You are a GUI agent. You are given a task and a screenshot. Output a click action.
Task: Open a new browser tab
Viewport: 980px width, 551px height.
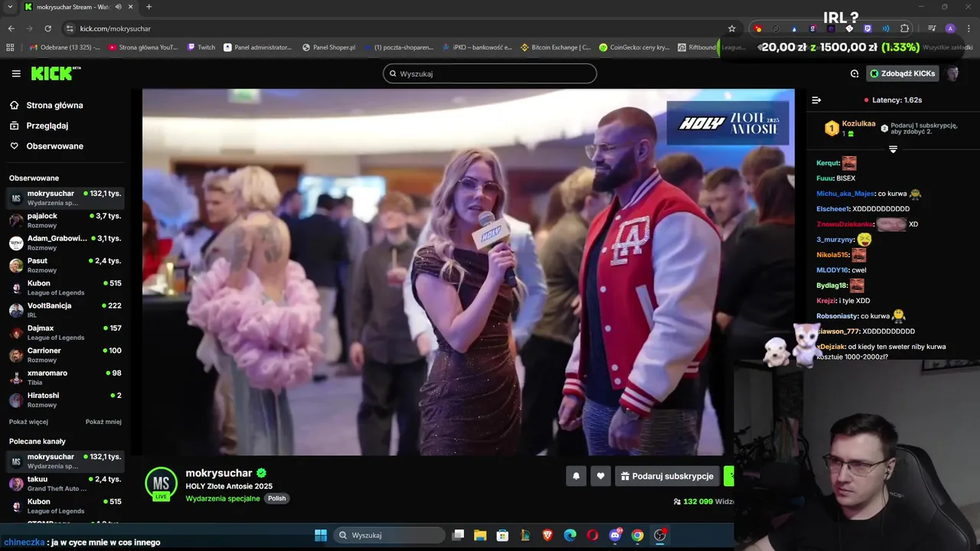point(149,7)
